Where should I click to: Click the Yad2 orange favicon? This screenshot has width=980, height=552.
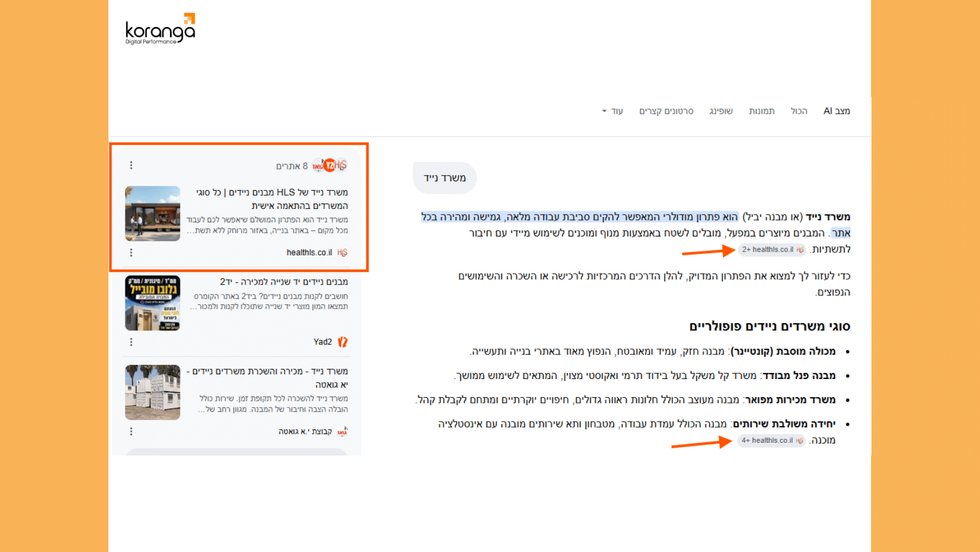point(343,342)
